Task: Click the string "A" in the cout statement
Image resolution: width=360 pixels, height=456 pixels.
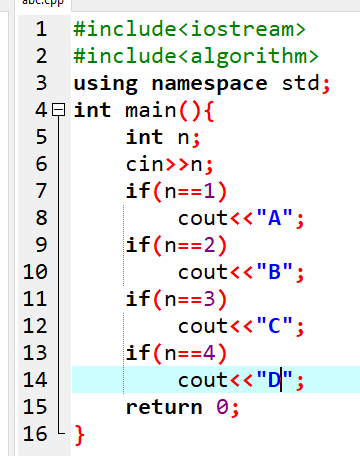Action: [275, 218]
